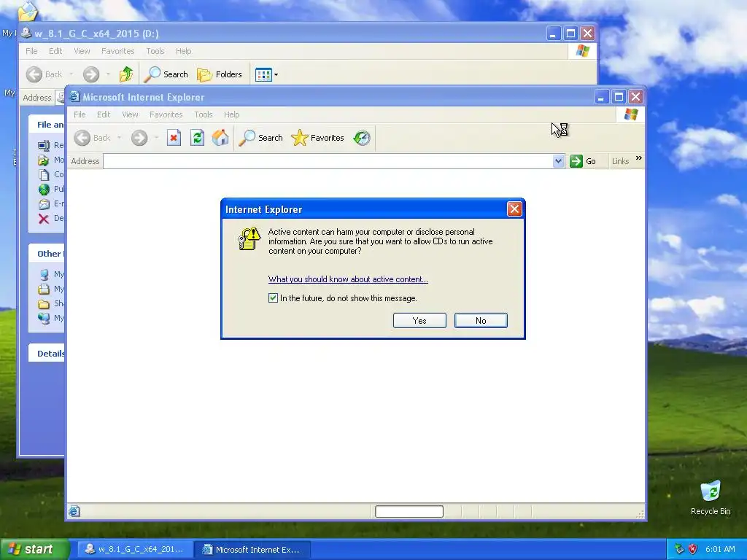Click the Stop icon in Internet Explorer toolbar
Viewport: 747px width, 560px height.
(174, 138)
